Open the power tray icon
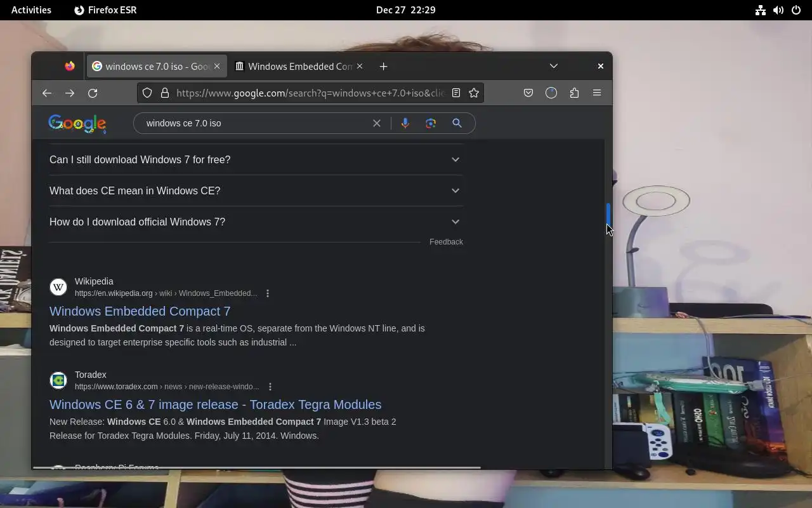This screenshot has width=812, height=508. (x=796, y=10)
